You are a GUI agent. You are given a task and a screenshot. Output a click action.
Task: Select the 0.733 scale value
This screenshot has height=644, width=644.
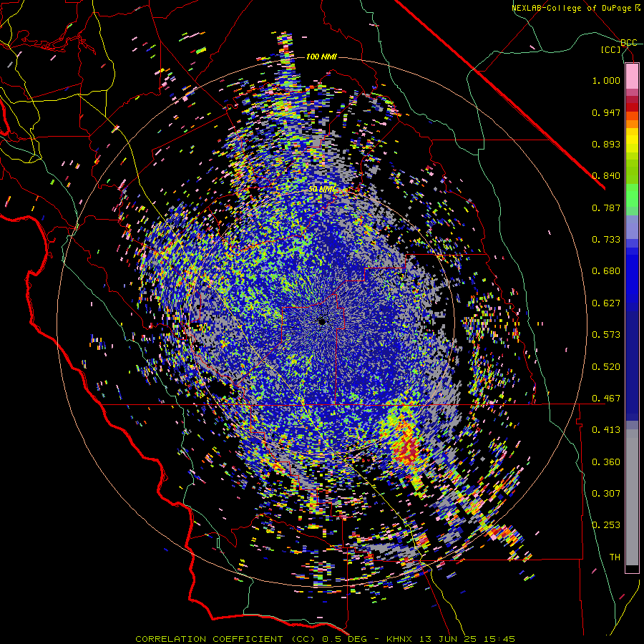[606, 240]
